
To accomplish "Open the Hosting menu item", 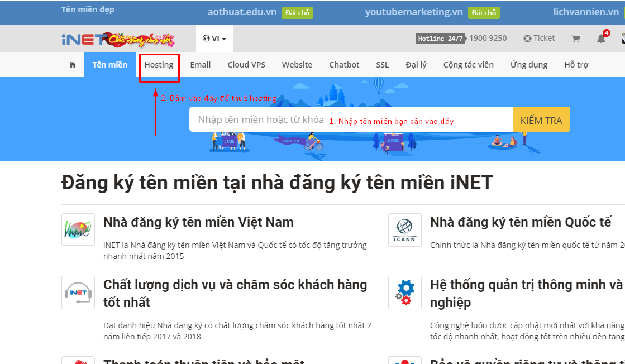I will pyautogui.click(x=159, y=65).
